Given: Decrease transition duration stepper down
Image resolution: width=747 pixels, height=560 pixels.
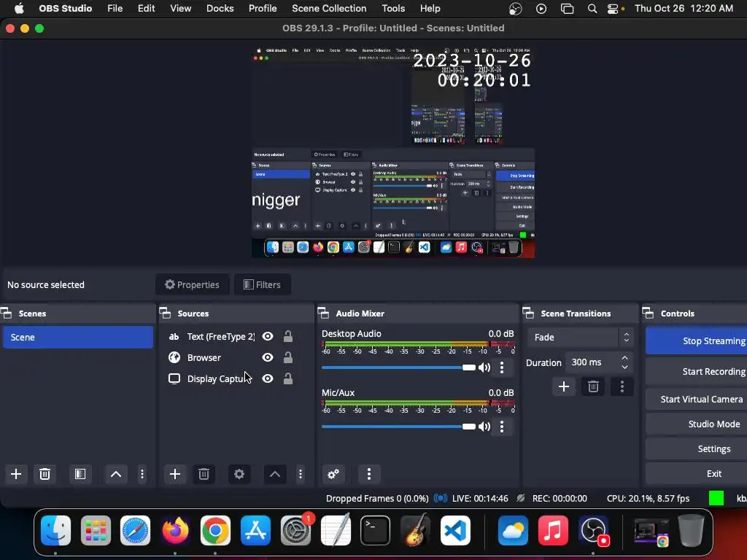Looking at the screenshot, I should click(x=624, y=367).
